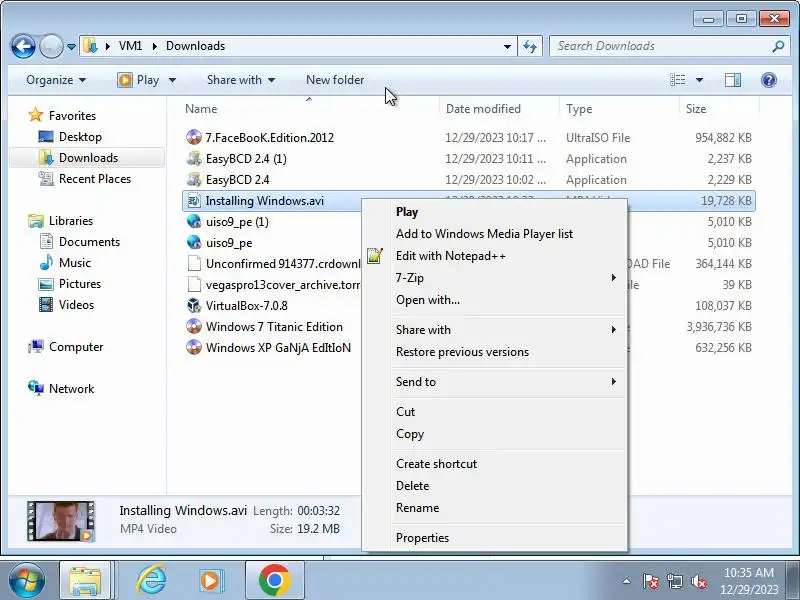Expand the Play dropdown arrow
This screenshot has width=800, height=600.
[x=172, y=80]
